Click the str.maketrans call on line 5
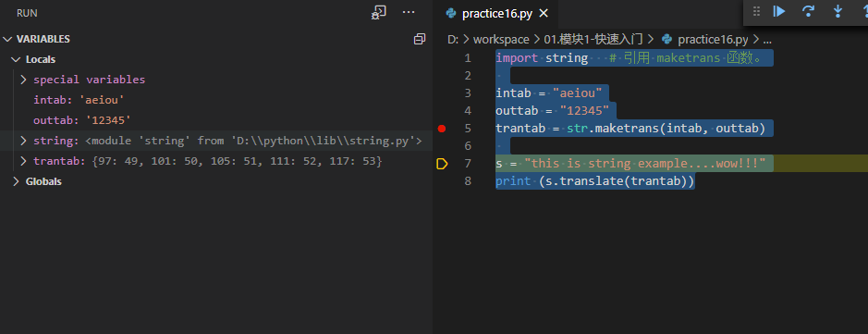868x334 pixels. (x=666, y=129)
